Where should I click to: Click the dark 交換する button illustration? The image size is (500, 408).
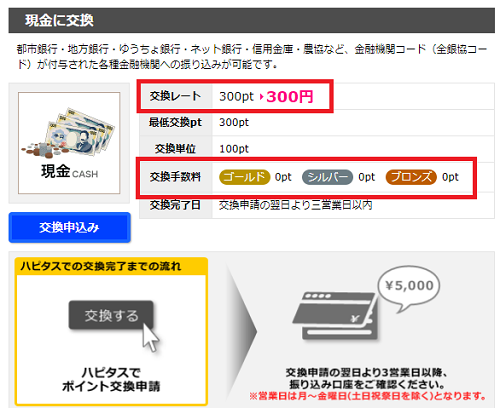111,315
